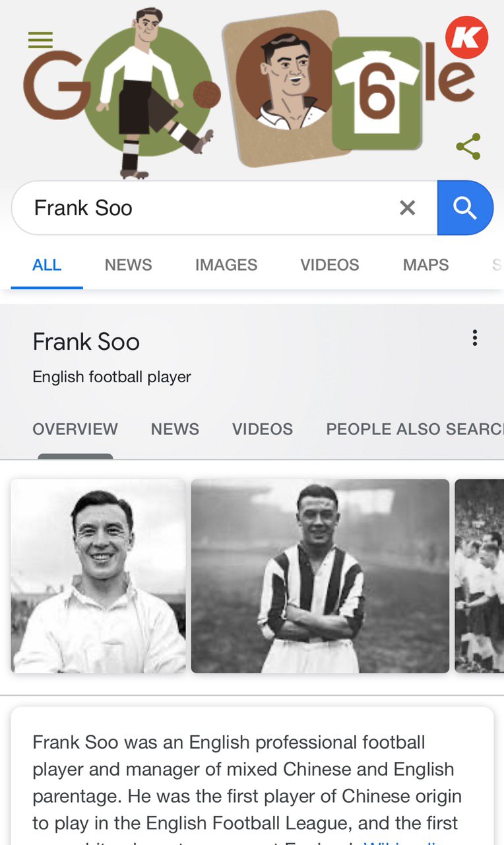
Task: Open three-dot options for Frank Soo
Action: [474, 339]
